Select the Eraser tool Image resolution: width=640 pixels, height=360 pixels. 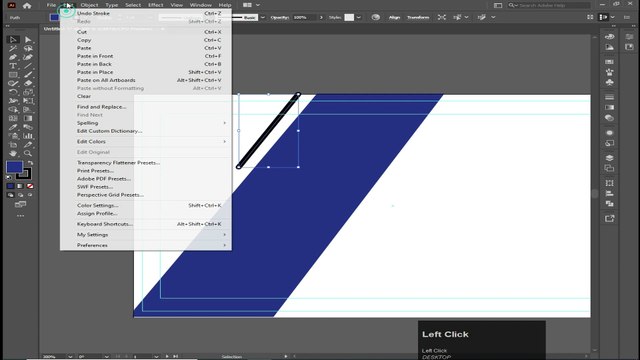(x=28, y=83)
